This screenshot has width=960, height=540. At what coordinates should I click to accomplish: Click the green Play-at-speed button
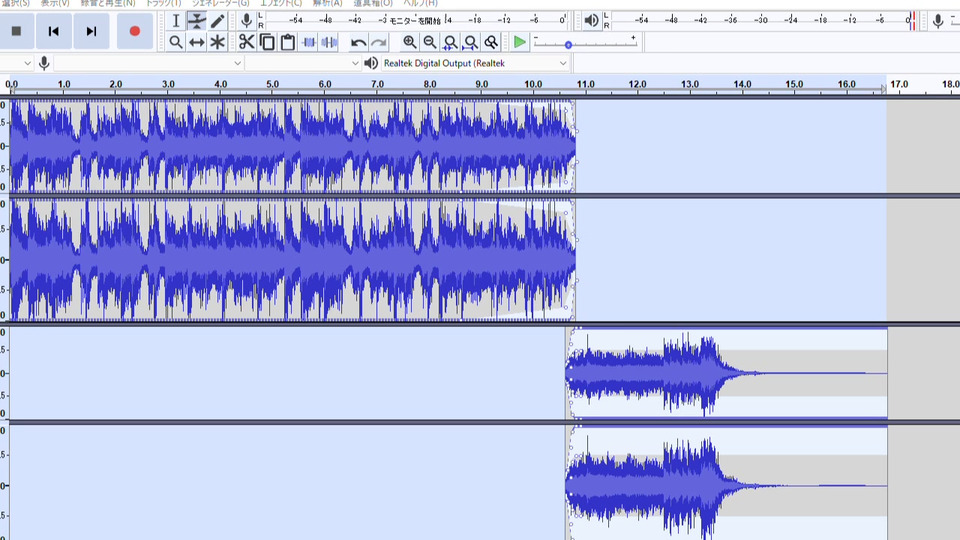pos(520,42)
